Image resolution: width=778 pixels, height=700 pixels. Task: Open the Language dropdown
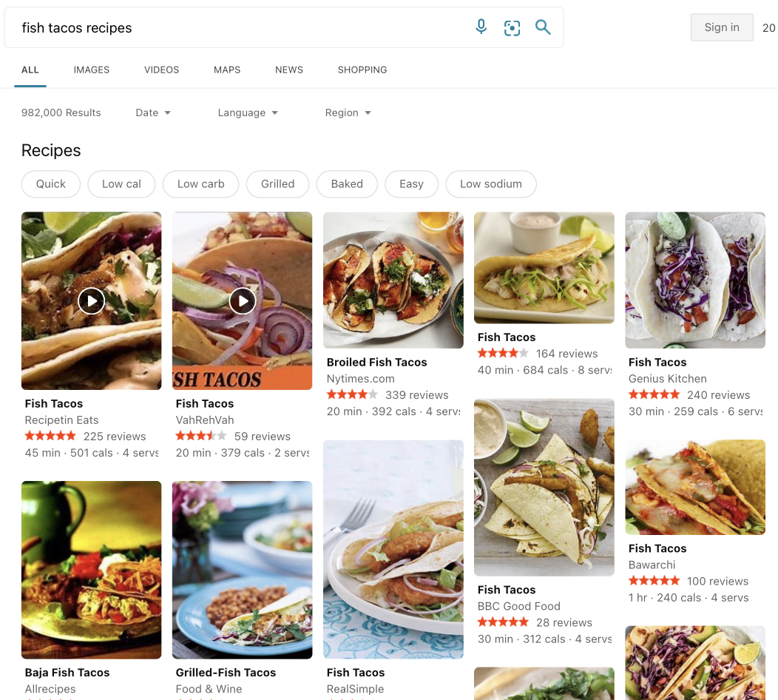click(x=248, y=112)
